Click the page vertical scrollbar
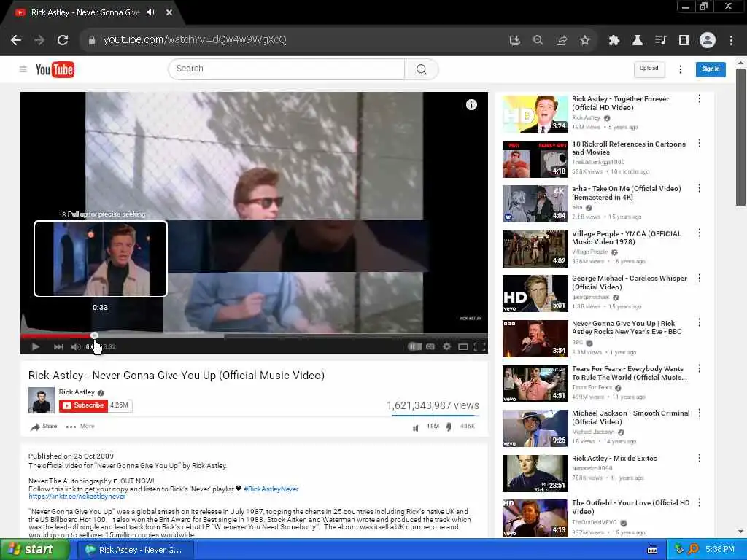This screenshot has width=747, height=560. tap(740, 137)
